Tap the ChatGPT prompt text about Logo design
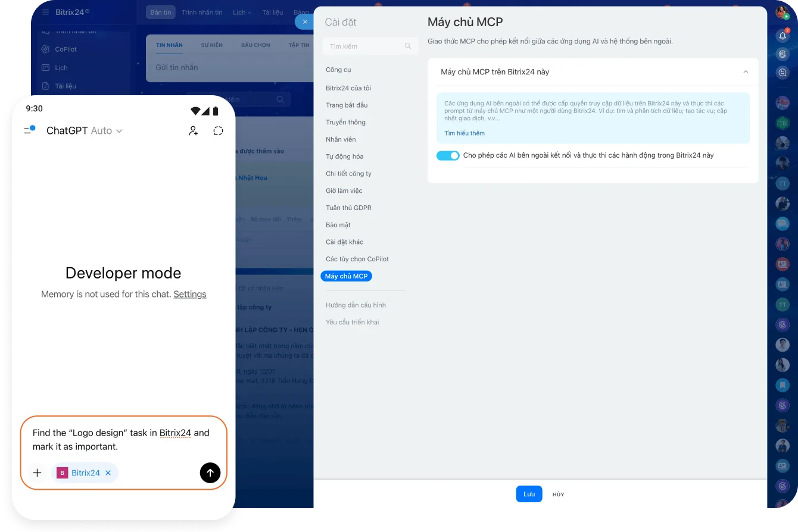 (x=121, y=440)
